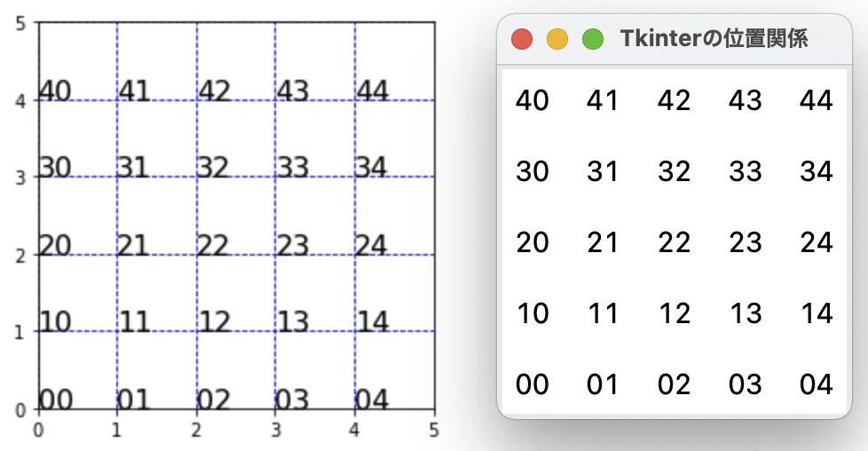Click the yellow minimize window button
The image size is (868, 451).
point(556,39)
